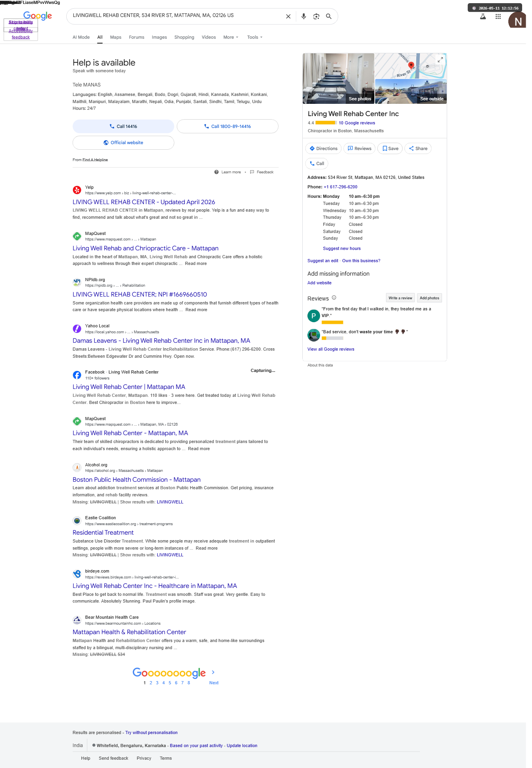Open 10 Google reviews link
The width and height of the screenshot is (532, 768).
[357, 123]
